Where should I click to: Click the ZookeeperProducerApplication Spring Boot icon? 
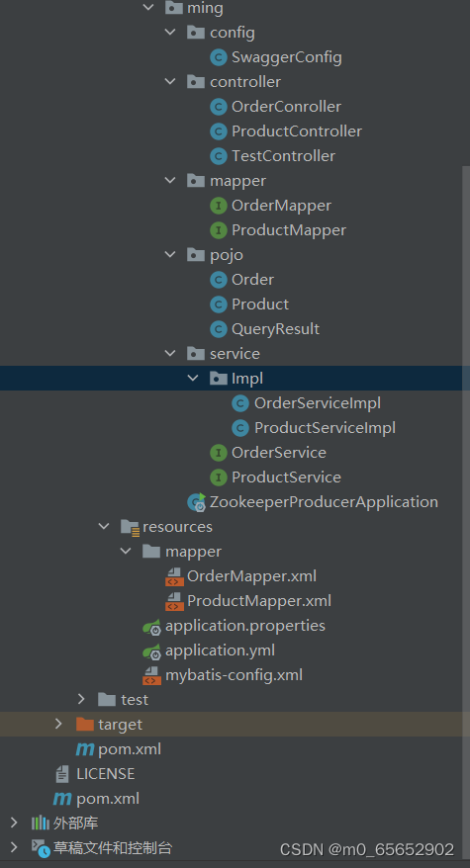[x=197, y=502]
